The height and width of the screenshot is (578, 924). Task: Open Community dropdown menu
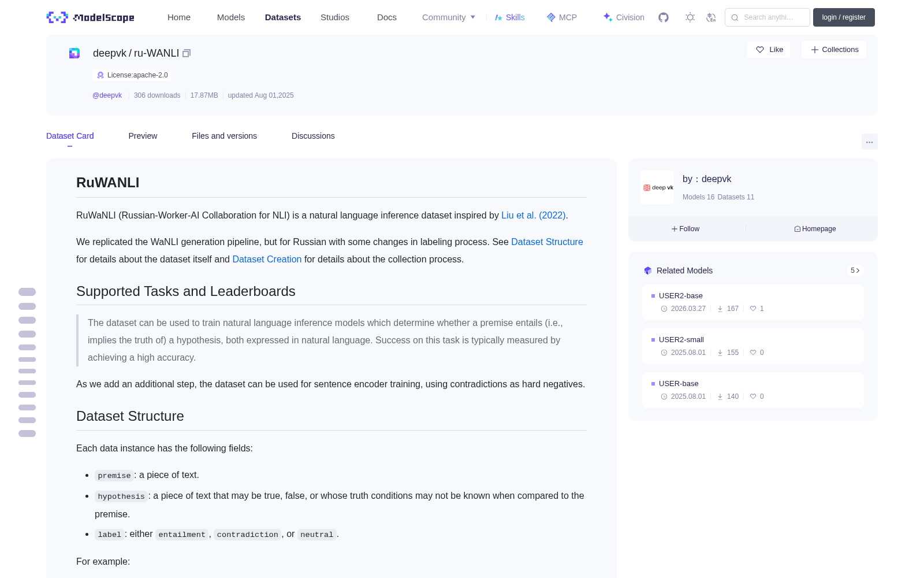tap(449, 17)
